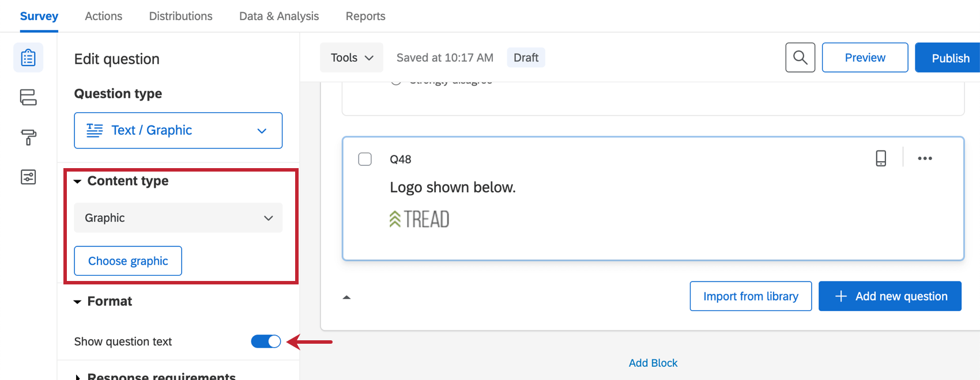This screenshot has height=380, width=980.
Task: Open the look and feel paint roller
Action: pos(28,137)
